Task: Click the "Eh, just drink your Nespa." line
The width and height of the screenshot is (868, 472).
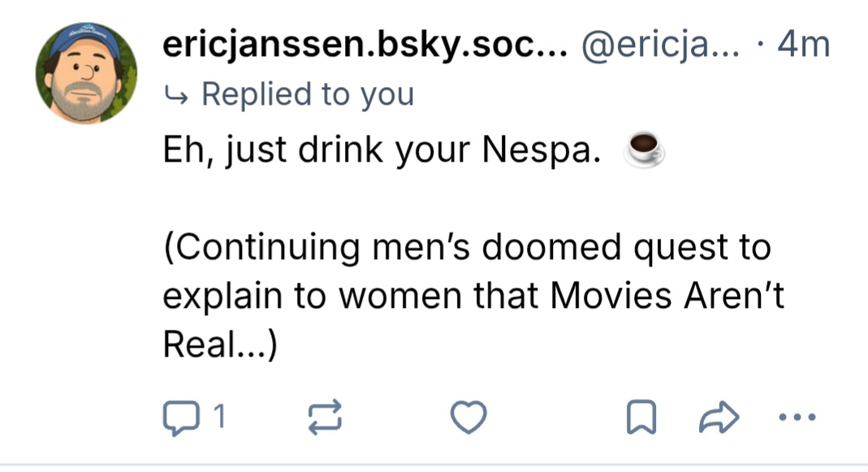Action: (382, 151)
